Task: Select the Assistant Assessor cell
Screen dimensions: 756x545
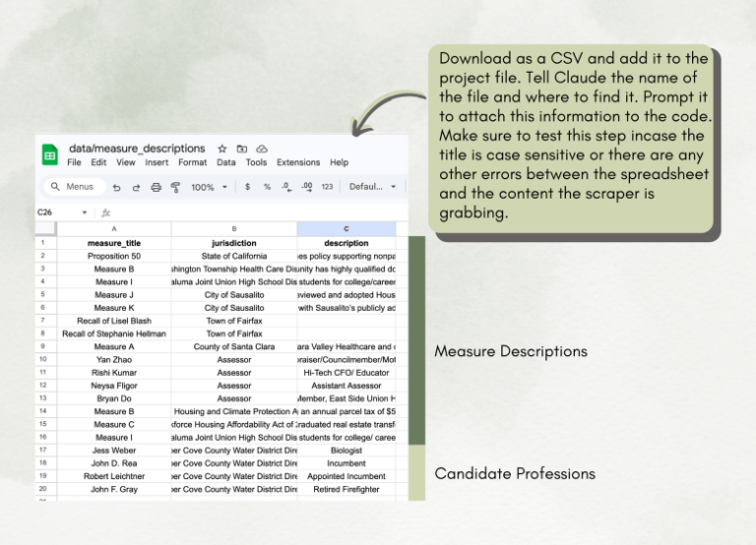Action: [346, 386]
